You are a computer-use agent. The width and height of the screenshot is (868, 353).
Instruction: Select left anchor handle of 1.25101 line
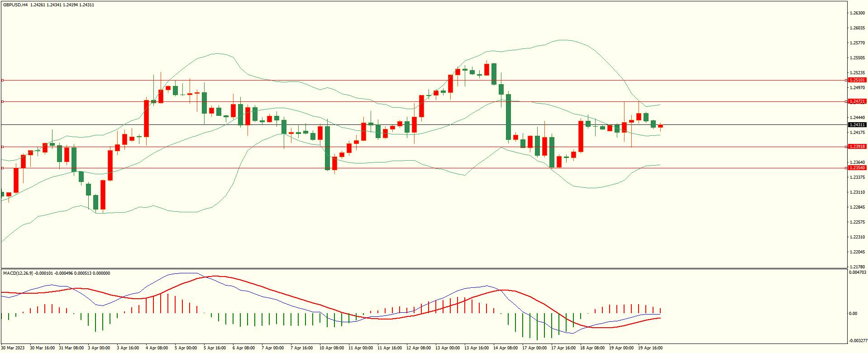(2, 81)
